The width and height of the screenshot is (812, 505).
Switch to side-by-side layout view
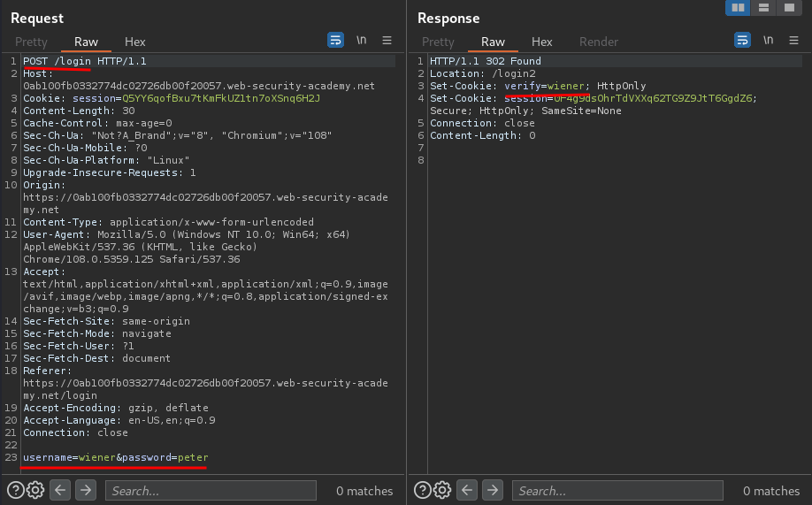tap(738, 7)
